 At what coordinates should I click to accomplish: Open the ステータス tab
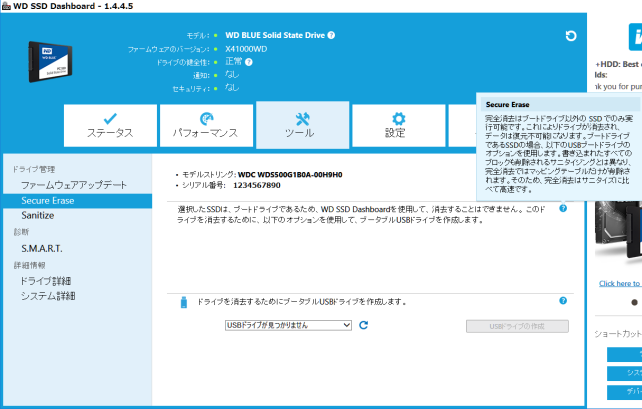click(110, 126)
